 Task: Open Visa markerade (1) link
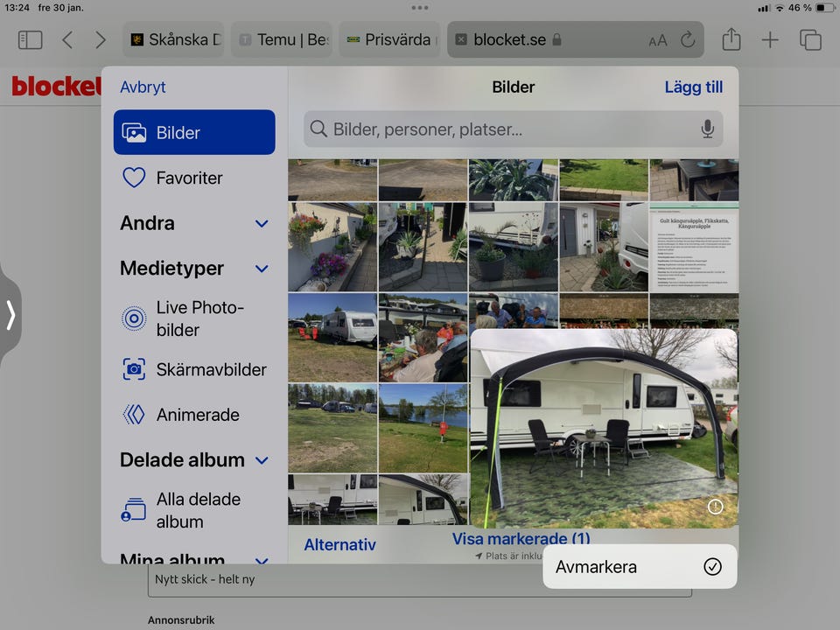(521, 539)
